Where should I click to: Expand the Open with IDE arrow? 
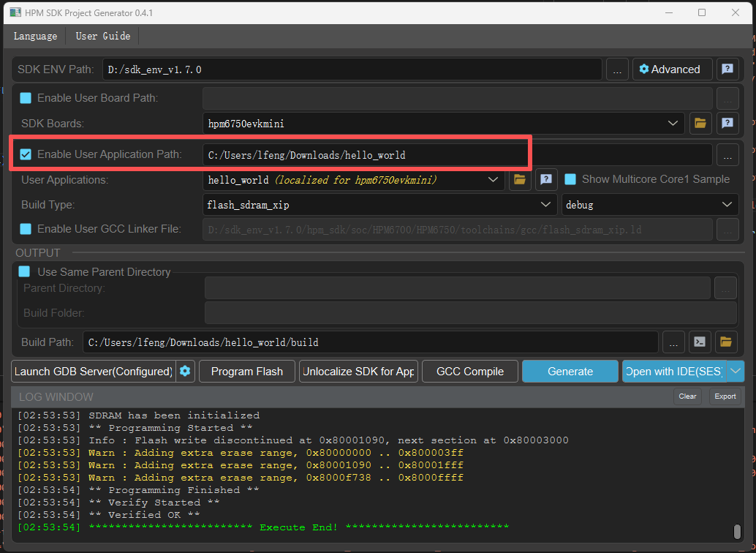click(736, 371)
